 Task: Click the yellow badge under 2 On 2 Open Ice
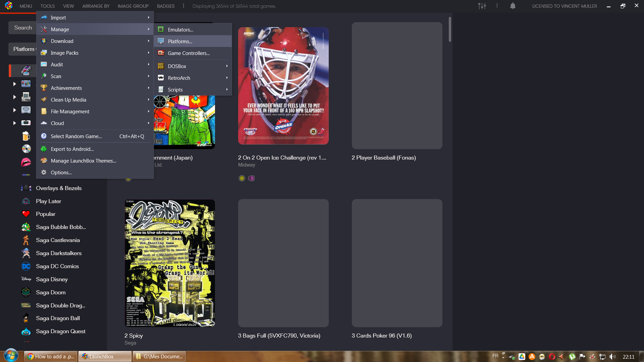(x=242, y=178)
